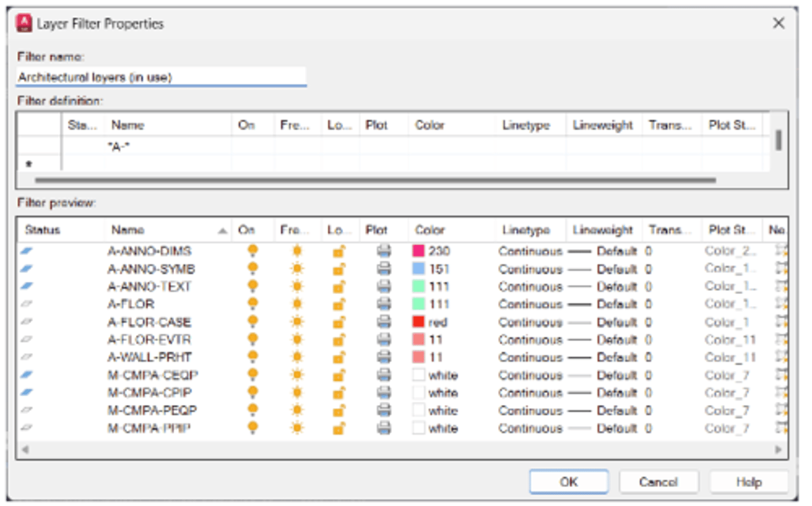Click the Filter name text field

(161, 77)
